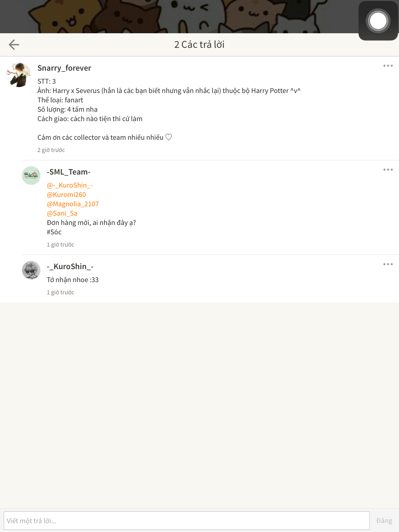View Snarry_forever profile avatar

click(x=19, y=75)
